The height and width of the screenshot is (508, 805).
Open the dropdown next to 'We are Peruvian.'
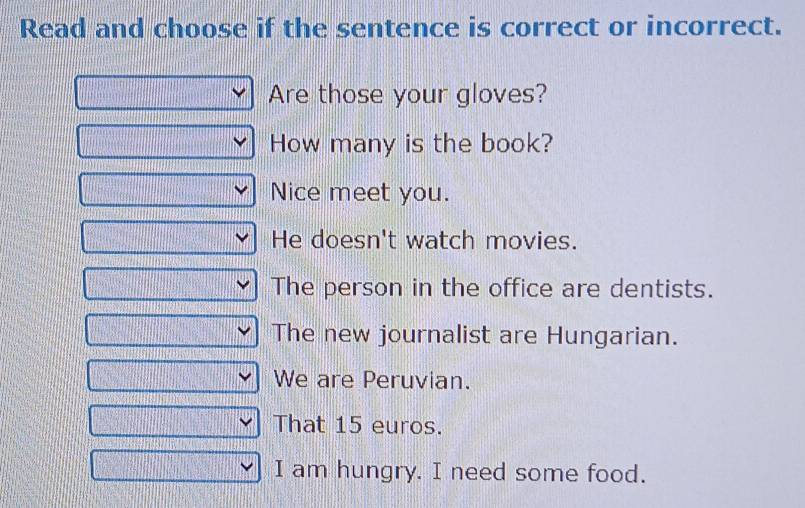pos(172,379)
